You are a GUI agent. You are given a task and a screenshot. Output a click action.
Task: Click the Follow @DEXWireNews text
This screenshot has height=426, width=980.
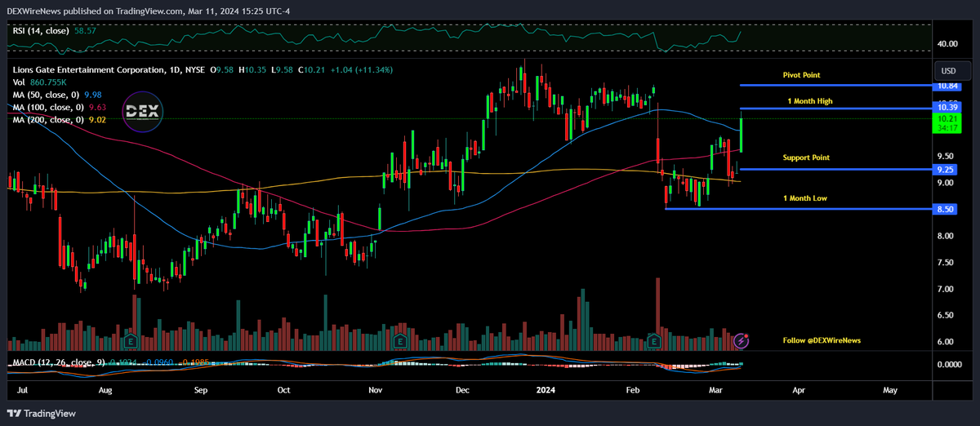822,340
